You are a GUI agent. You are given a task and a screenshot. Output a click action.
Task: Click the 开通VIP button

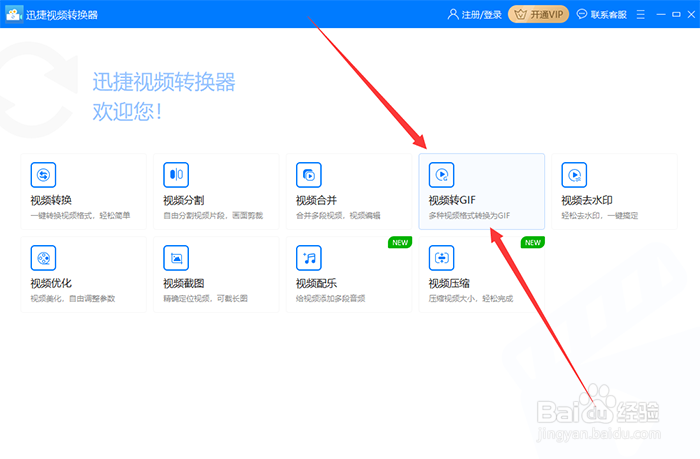point(538,14)
